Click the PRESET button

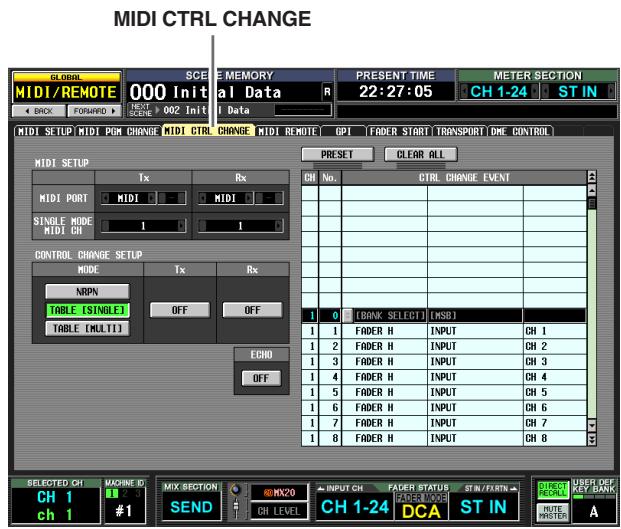(337, 154)
